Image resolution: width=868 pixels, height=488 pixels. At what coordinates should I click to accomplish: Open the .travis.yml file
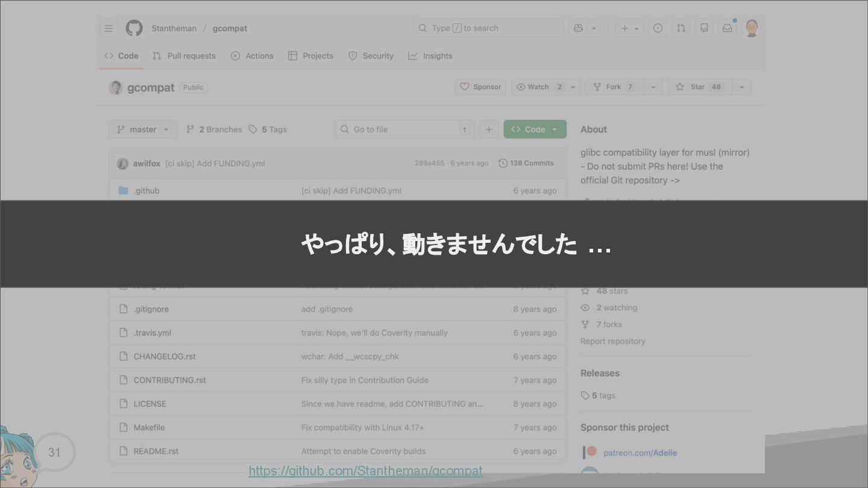tap(153, 333)
